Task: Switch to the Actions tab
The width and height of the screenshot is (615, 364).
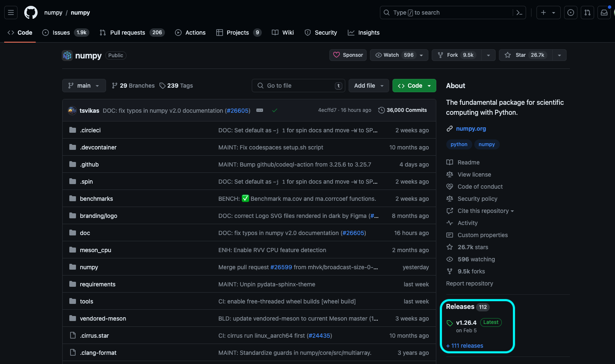Action: 190,33
